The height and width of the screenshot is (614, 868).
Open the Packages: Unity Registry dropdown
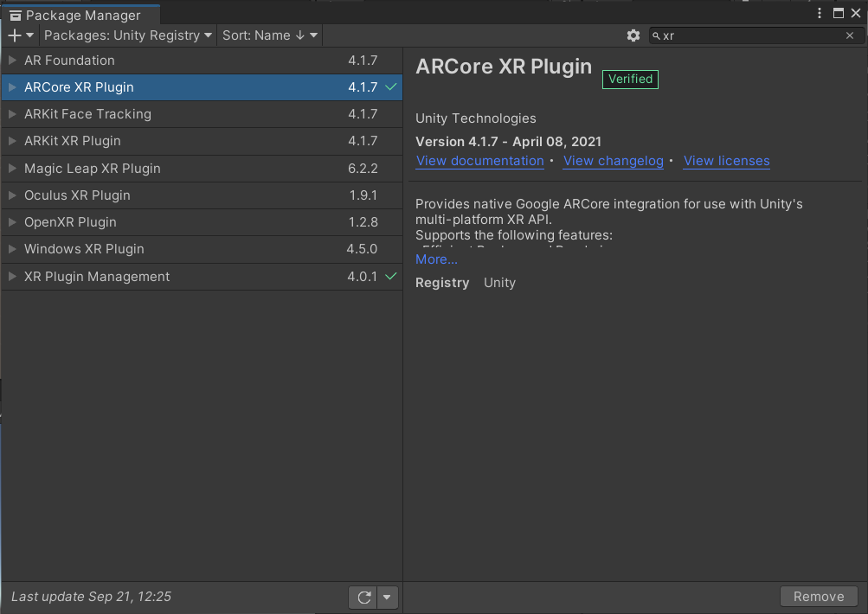coord(127,35)
